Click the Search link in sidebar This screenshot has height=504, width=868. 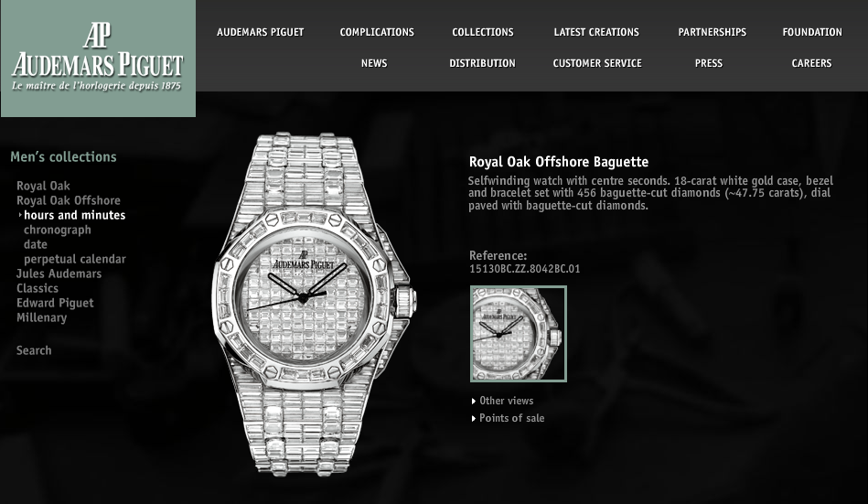(x=34, y=350)
